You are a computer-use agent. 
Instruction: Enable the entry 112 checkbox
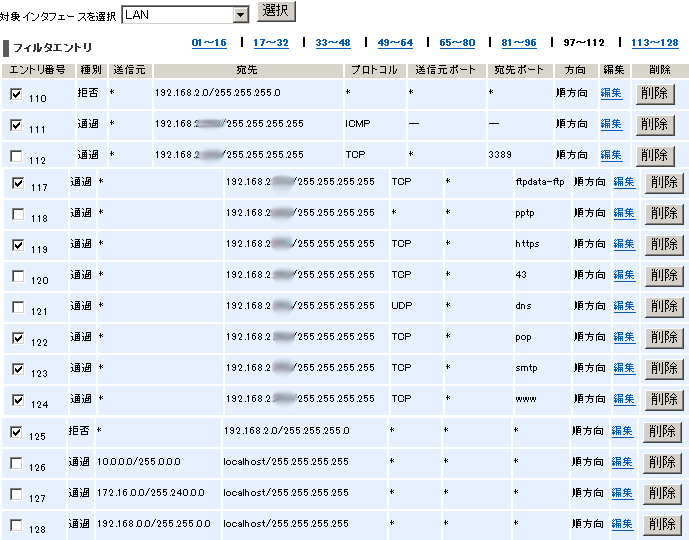tap(16, 156)
